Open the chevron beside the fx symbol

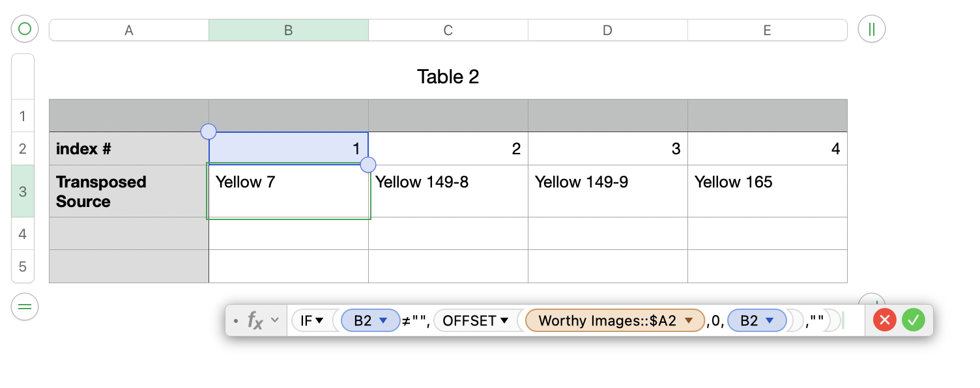click(x=275, y=320)
